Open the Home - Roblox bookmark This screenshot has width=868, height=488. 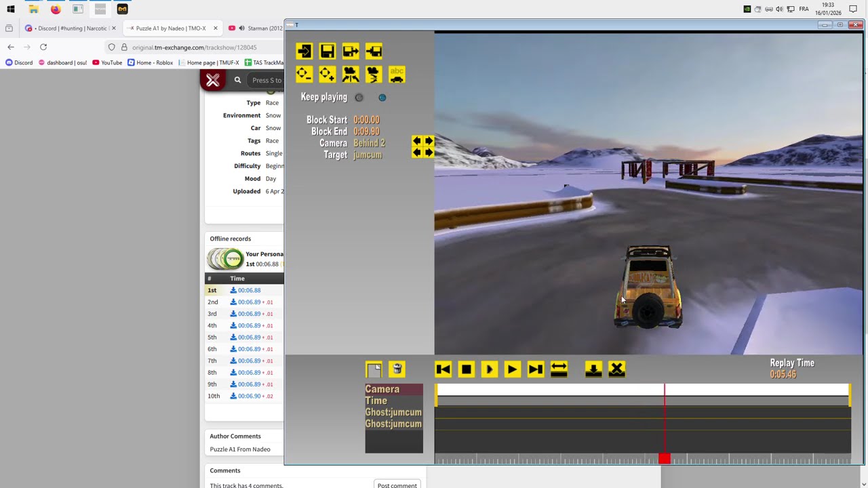[150, 62]
